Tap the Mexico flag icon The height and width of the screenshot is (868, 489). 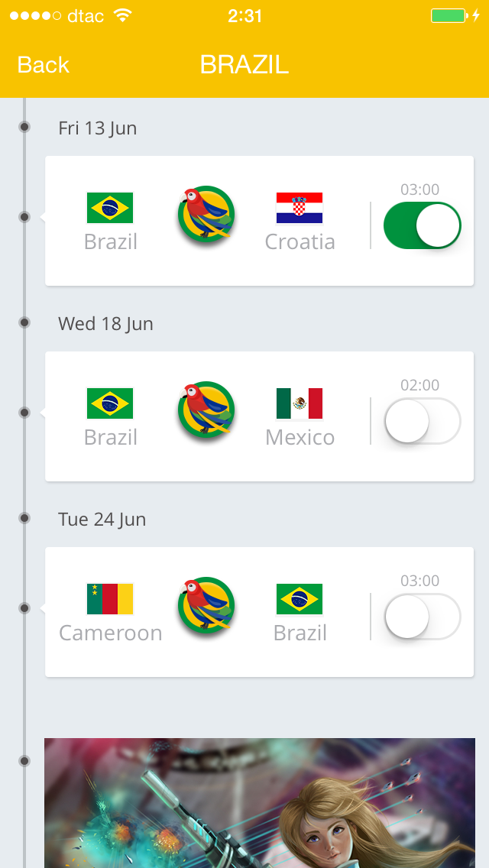click(300, 403)
